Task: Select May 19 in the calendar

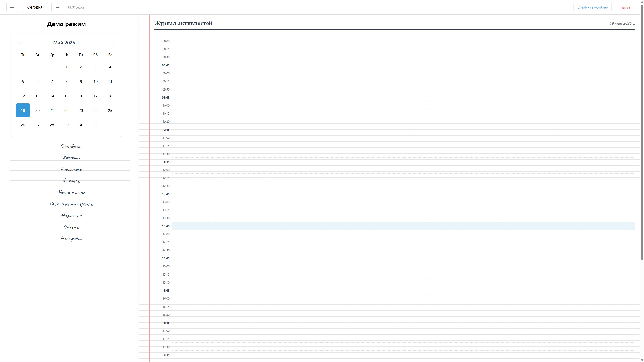Action: 23,110
